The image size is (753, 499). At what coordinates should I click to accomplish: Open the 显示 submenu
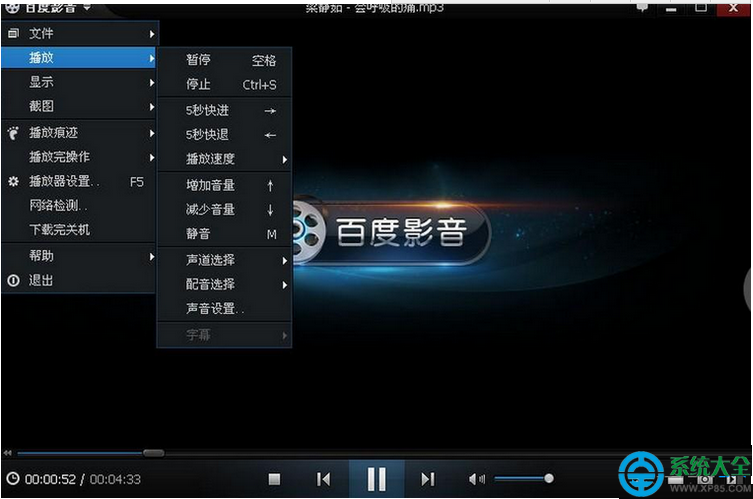79,82
